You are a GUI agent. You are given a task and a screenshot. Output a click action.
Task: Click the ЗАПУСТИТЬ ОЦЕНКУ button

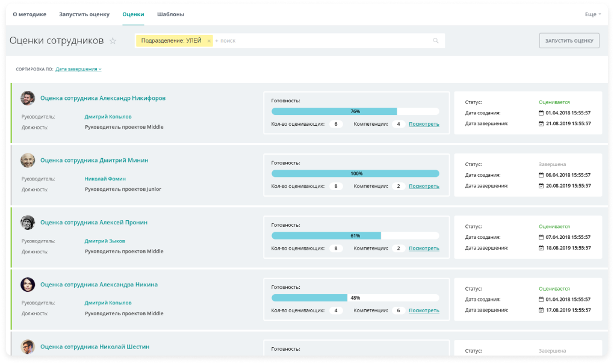(569, 41)
